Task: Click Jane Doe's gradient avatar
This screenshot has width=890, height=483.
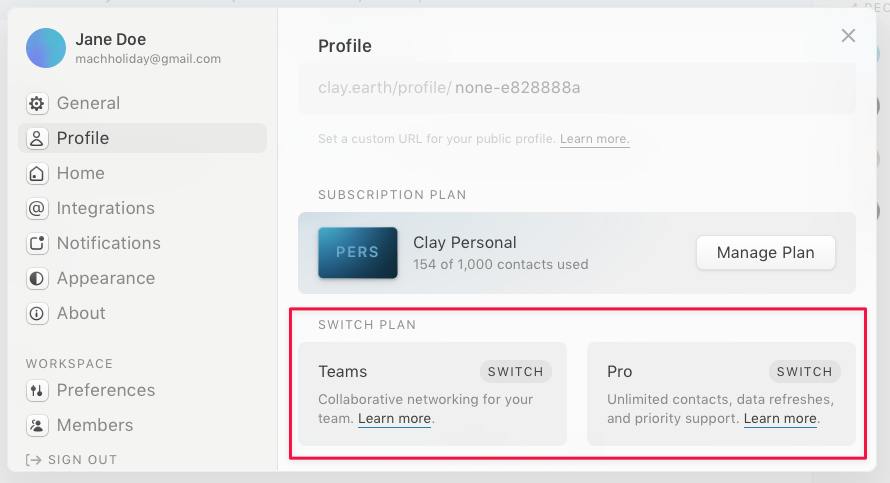Action: point(46,48)
